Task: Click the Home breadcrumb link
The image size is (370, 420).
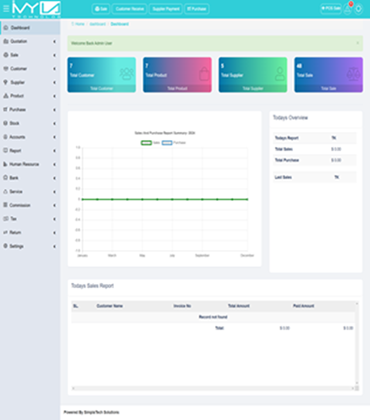Action: pyautogui.click(x=78, y=24)
